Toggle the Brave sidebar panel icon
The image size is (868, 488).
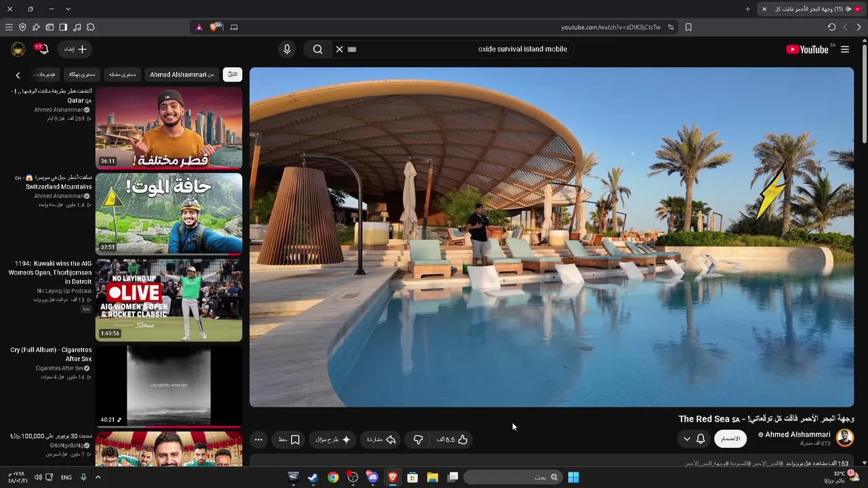(63, 27)
